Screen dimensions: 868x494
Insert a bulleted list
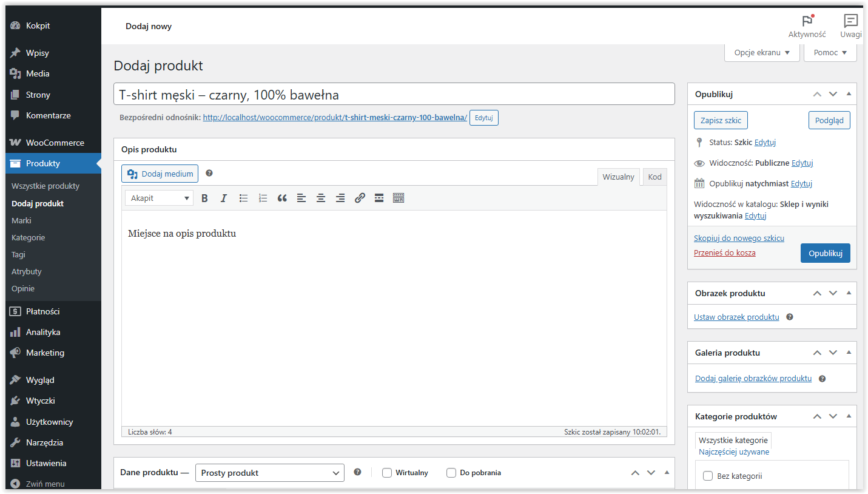(x=243, y=198)
